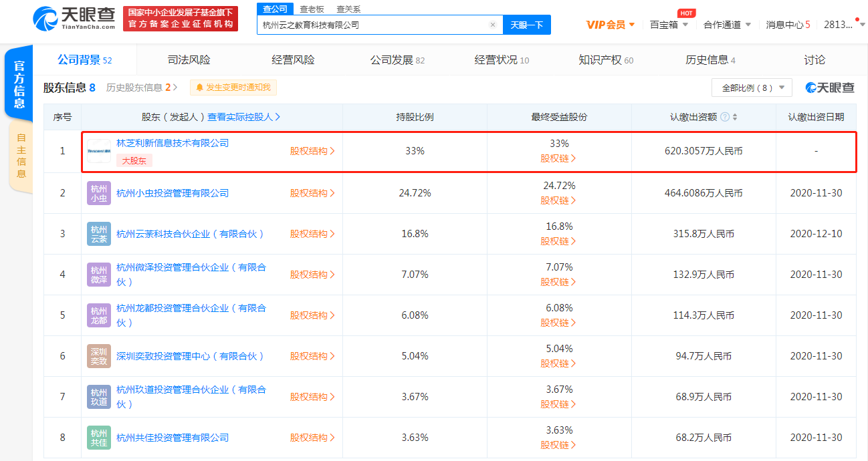
Task: Open 股权结构 for 杭州小虫投资管理
Action: tap(312, 193)
